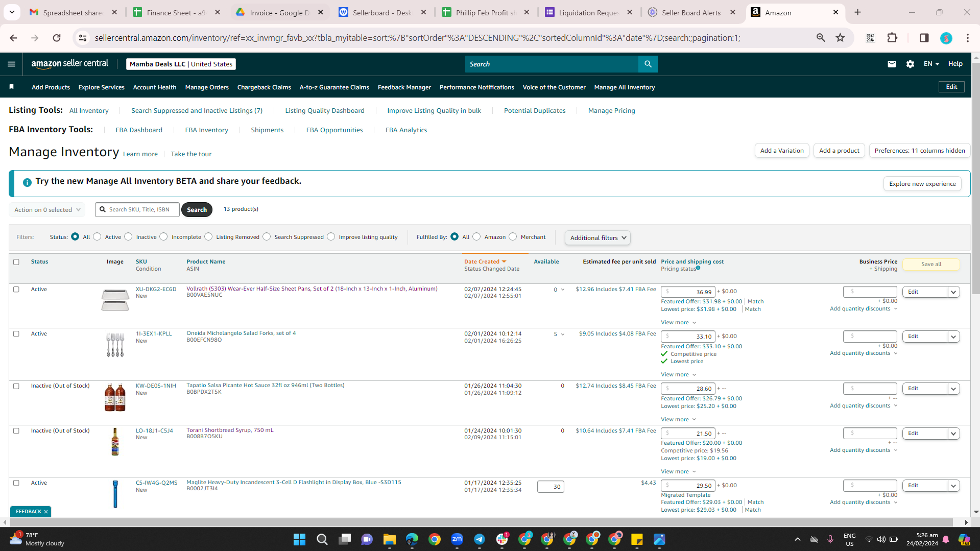Open the Chrome three-dot menu
Image resolution: width=980 pixels, height=551 pixels.
968,38
